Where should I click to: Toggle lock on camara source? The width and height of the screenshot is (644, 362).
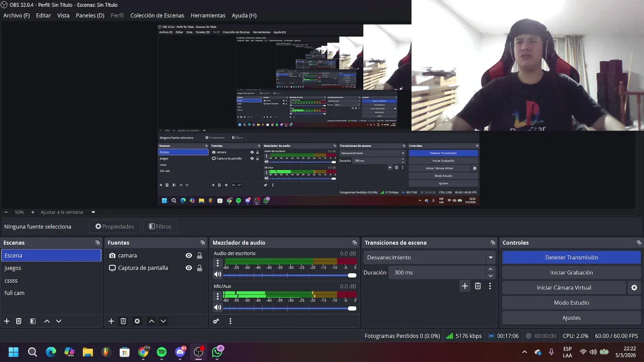(200, 255)
